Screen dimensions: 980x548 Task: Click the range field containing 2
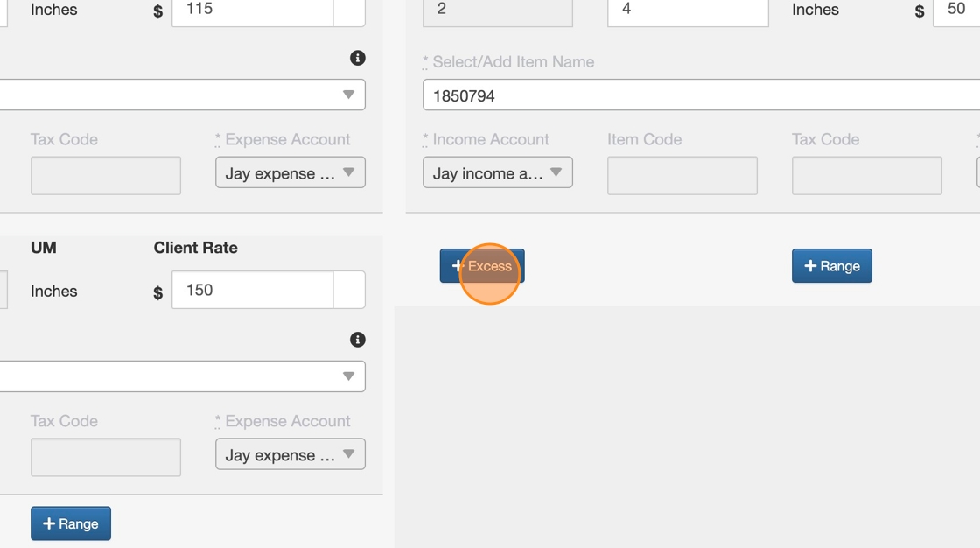497,11
